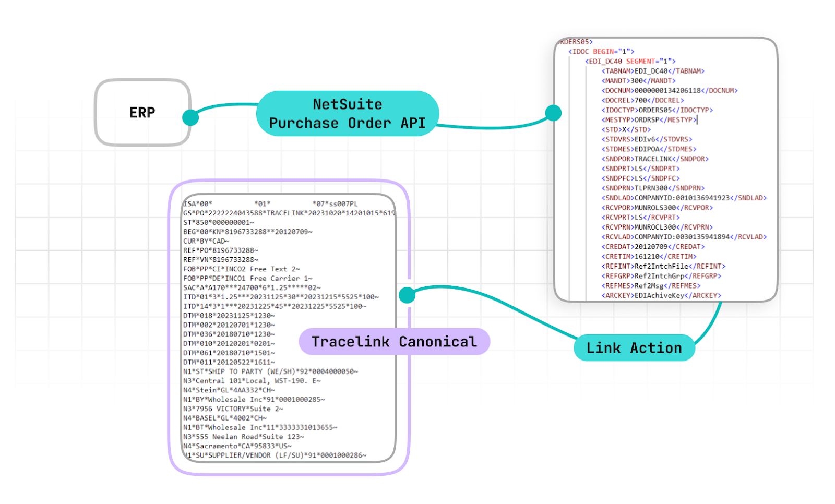
Task: Select the 'N1*BT*Wholesale Inc*11' line
Action: (x=260, y=427)
